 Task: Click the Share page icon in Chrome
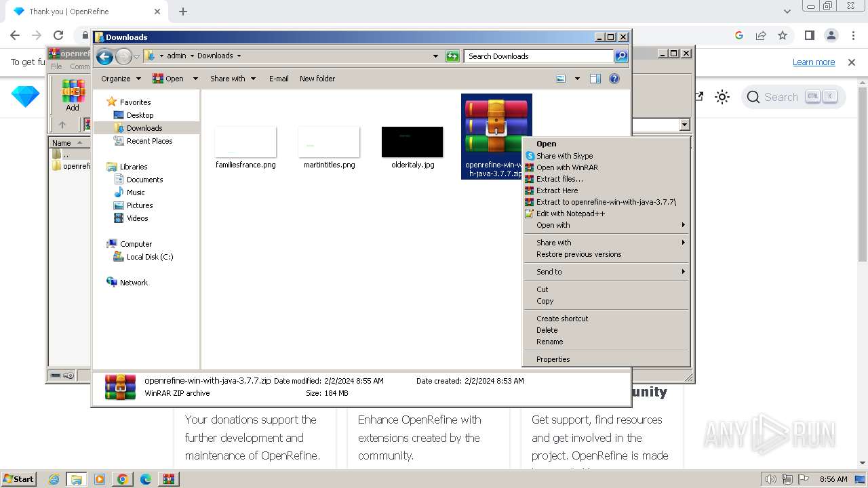pyautogui.click(x=761, y=35)
